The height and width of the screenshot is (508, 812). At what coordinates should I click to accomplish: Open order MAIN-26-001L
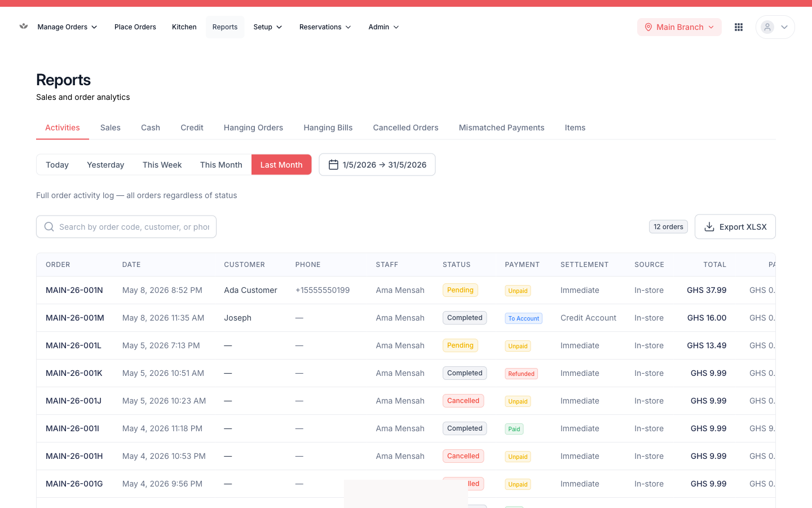point(73,345)
